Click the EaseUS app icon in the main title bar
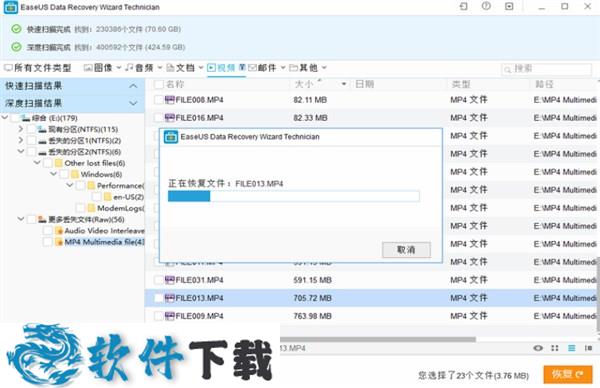The width and height of the screenshot is (600, 388). pyautogui.click(x=10, y=7)
